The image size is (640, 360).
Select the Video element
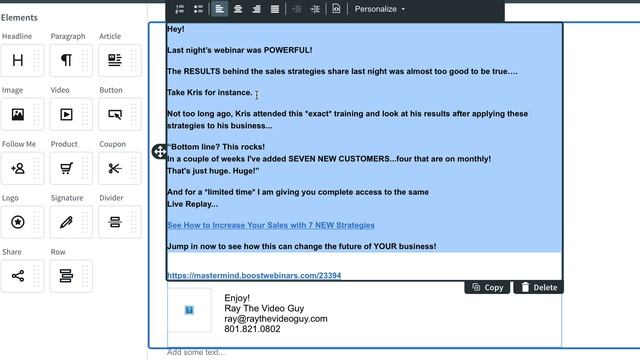coord(71,114)
